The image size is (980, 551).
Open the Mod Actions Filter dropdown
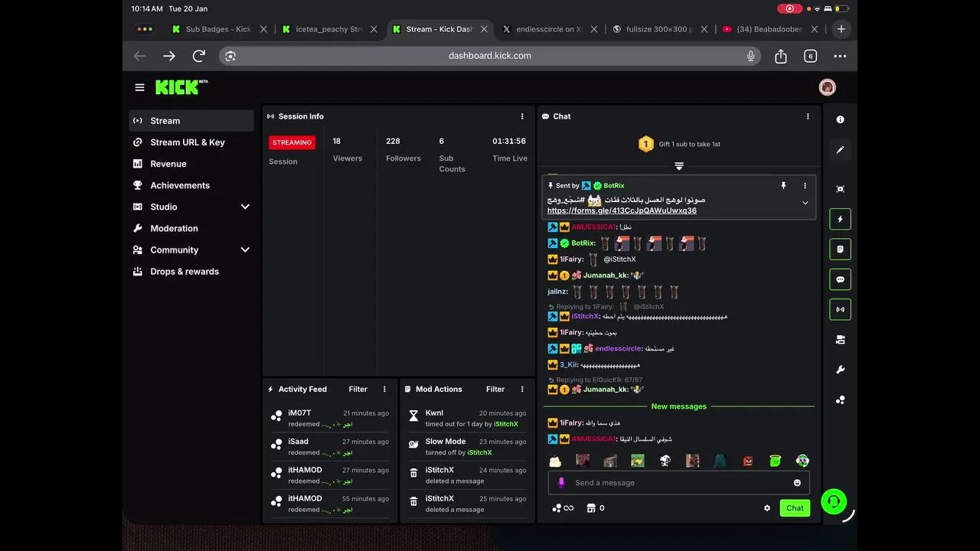(x=495, y=389)
